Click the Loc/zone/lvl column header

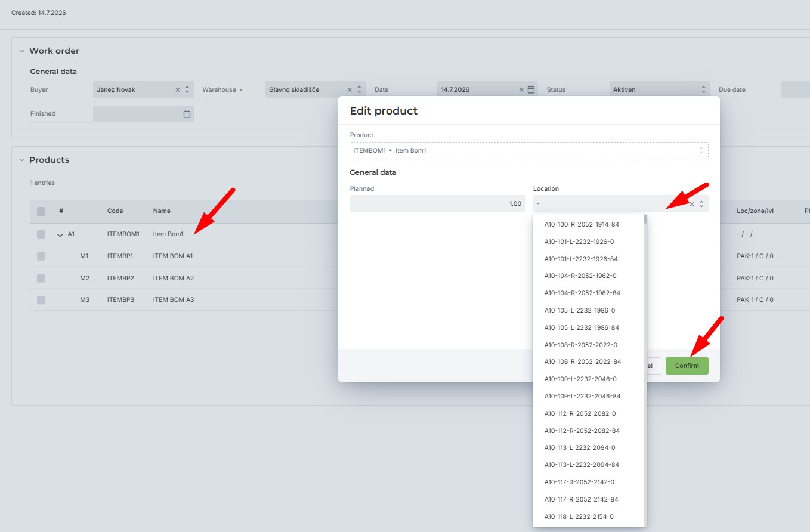coord(755,211)
